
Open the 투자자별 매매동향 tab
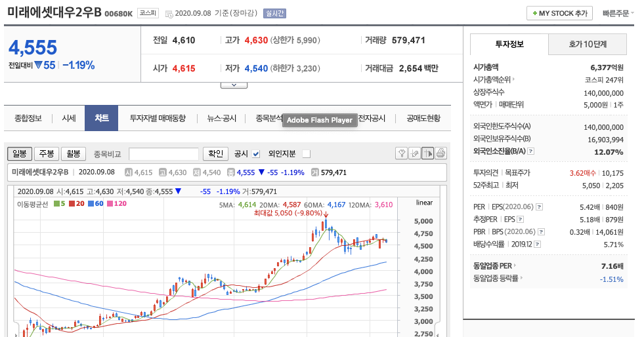tap(158, 119)
